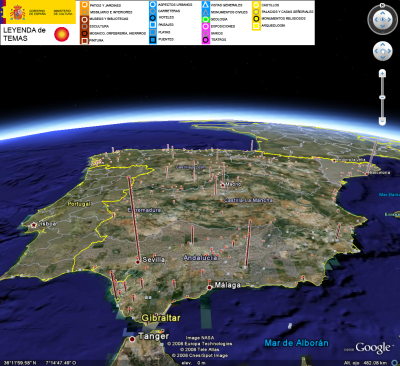Pan map down with the move joystick arrow
Viewport: 400px width, 366px height.
tap(383, 57)
